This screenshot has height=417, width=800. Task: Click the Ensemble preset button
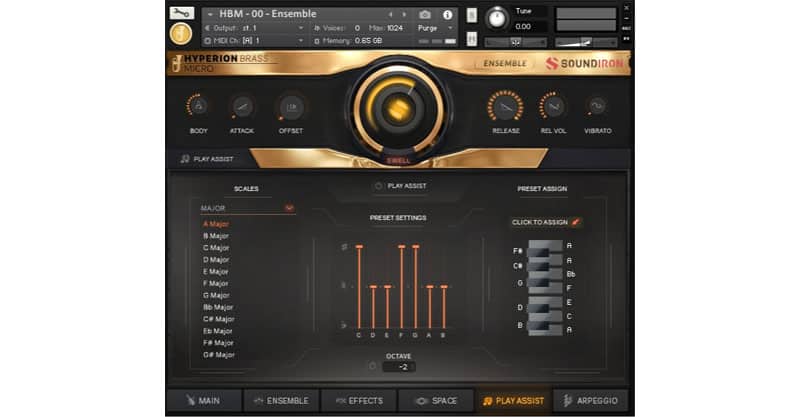click(x=504, y=65)
